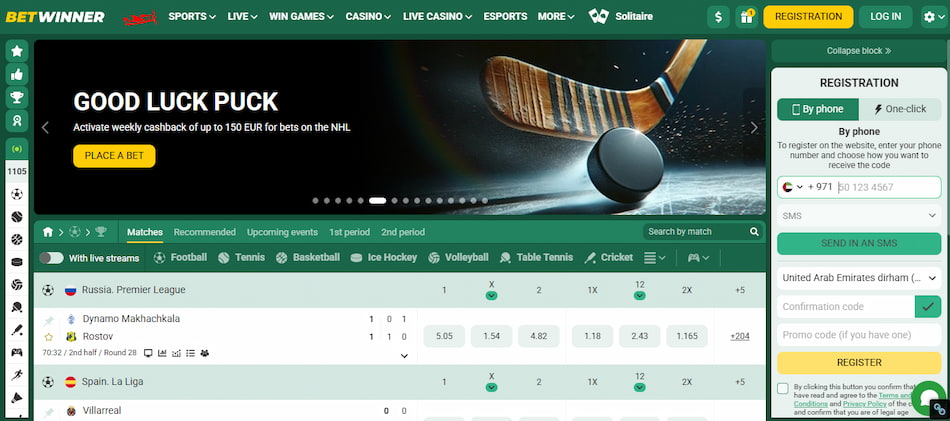Switch to the Upcoming events tab
Screen dimensions: 950x421
click(x=282, y=232)
